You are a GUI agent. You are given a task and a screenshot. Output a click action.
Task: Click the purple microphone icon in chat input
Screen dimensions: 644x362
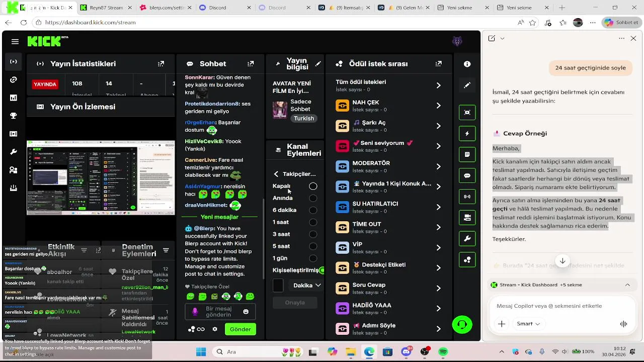point(195,312)
